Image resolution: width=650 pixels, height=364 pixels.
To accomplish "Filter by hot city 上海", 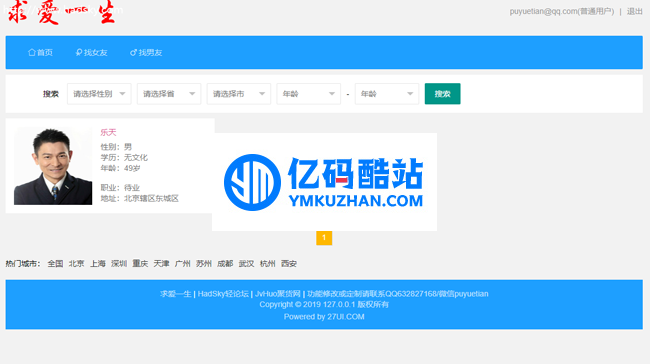I will coord(98,264).
